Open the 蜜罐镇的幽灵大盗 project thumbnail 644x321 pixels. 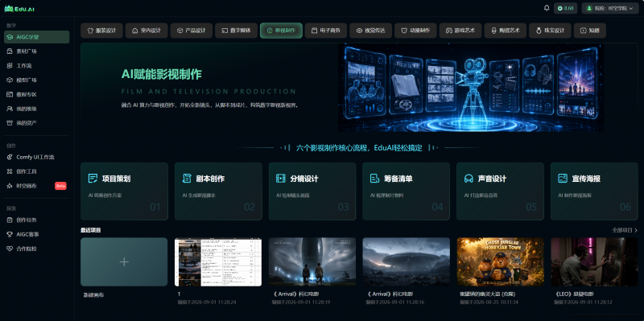tap(500, 262)
